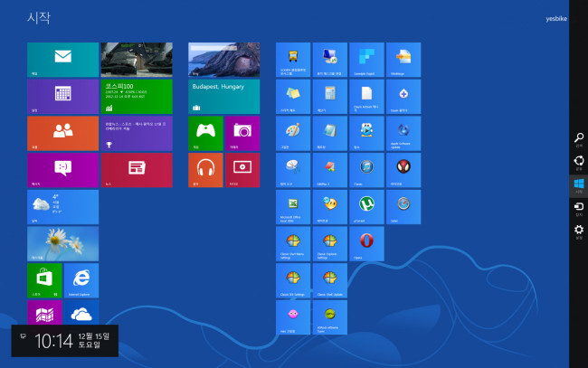The width and height of the screenshot is (588, 368).
Task: Click the Share charm
Action: pyautogui.click(x=579, y=163)
